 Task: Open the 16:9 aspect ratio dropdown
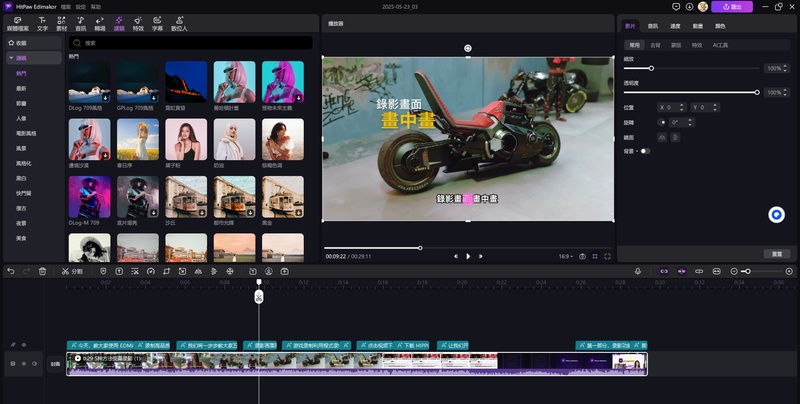click(565, 257)
